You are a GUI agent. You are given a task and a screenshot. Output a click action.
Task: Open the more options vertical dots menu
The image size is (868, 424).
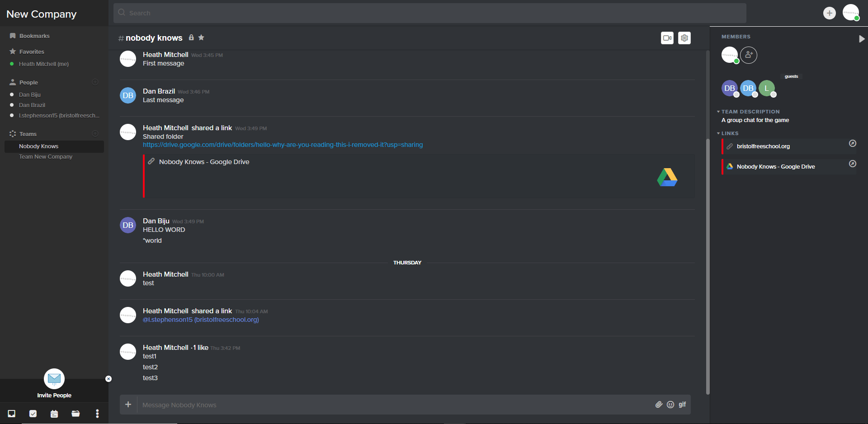click(97, 414)
